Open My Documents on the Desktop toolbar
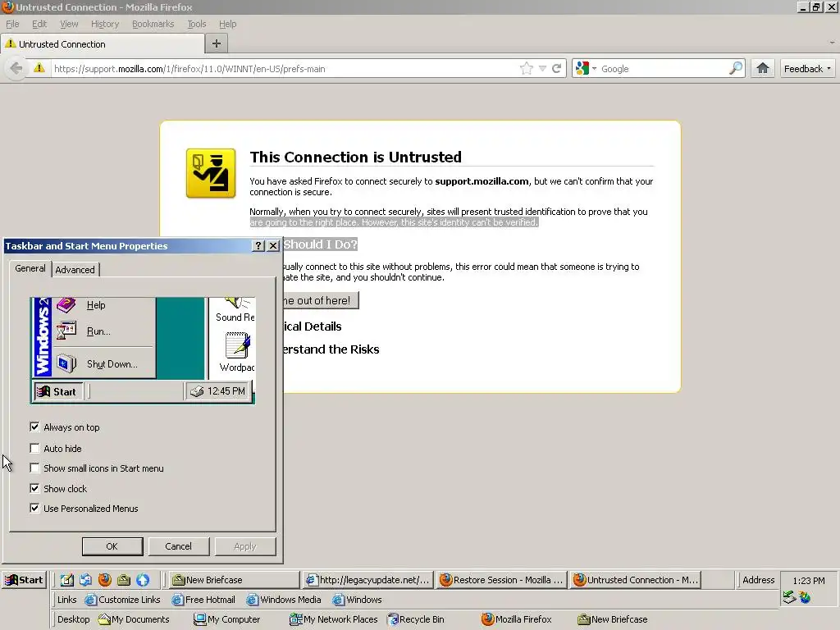Image resolution: width=840 pixels, height=630 pixels. [134, 619]
